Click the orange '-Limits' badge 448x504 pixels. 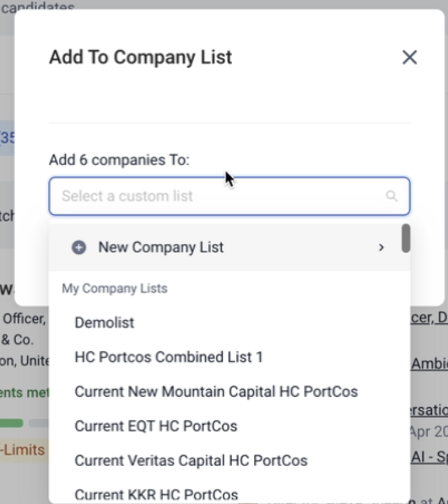(22, 449)
